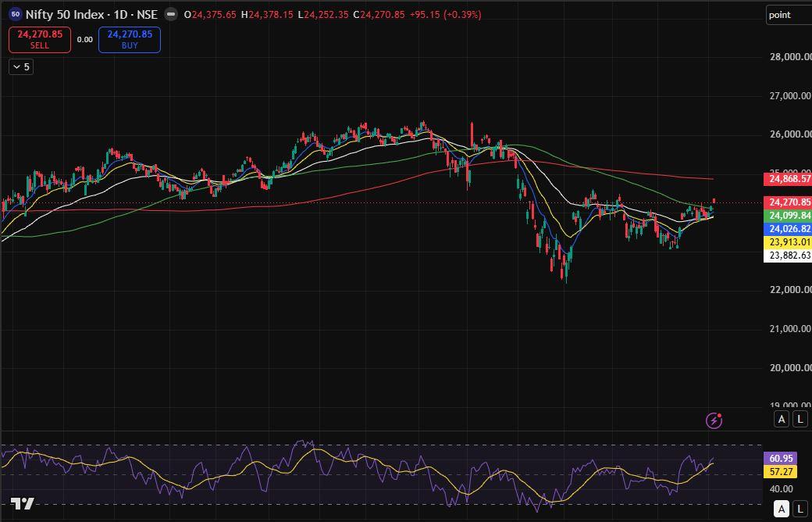Click the +95.15 (+0.39%) change value
The width and height of the screenshot is (812, 522).
(x=445, y=15)
